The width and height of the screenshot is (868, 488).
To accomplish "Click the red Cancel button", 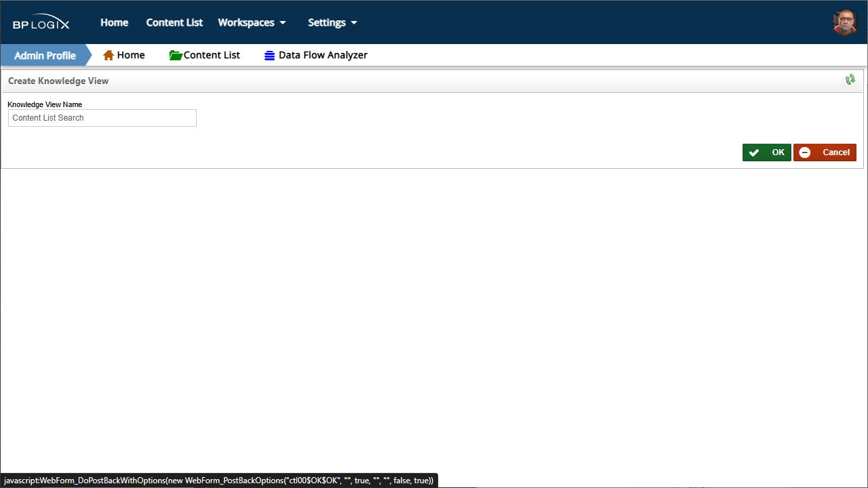I will pos(825,152).
